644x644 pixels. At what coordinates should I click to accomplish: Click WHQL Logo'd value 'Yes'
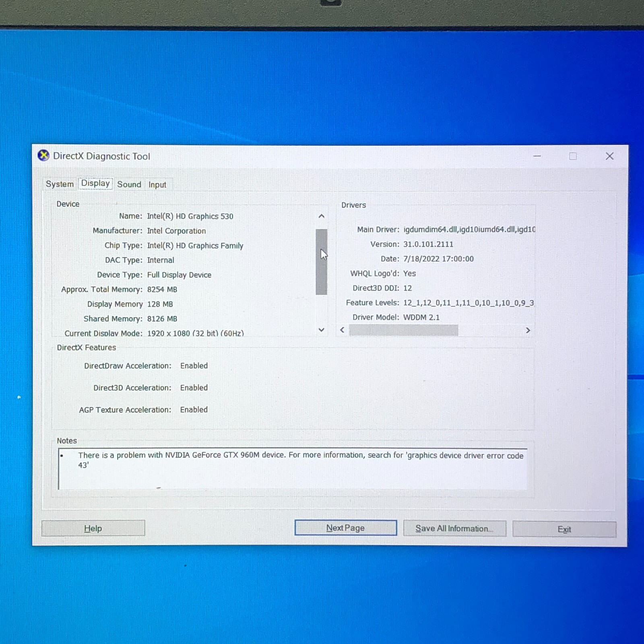pos(409,273)
